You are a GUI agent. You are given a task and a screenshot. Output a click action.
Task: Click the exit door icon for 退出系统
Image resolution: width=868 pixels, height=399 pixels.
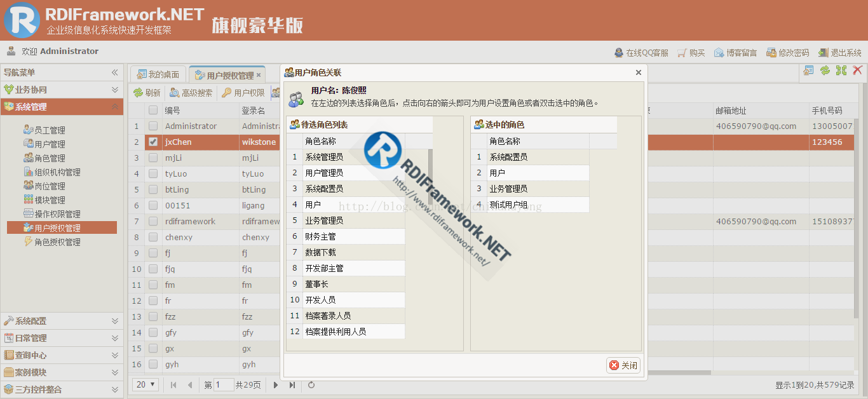coord(824,53)
